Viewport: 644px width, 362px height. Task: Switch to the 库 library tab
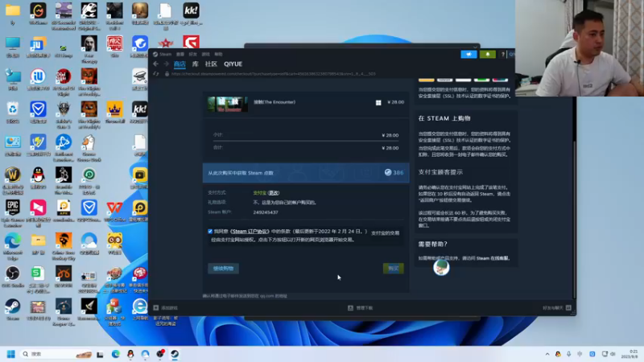point(195,64)
